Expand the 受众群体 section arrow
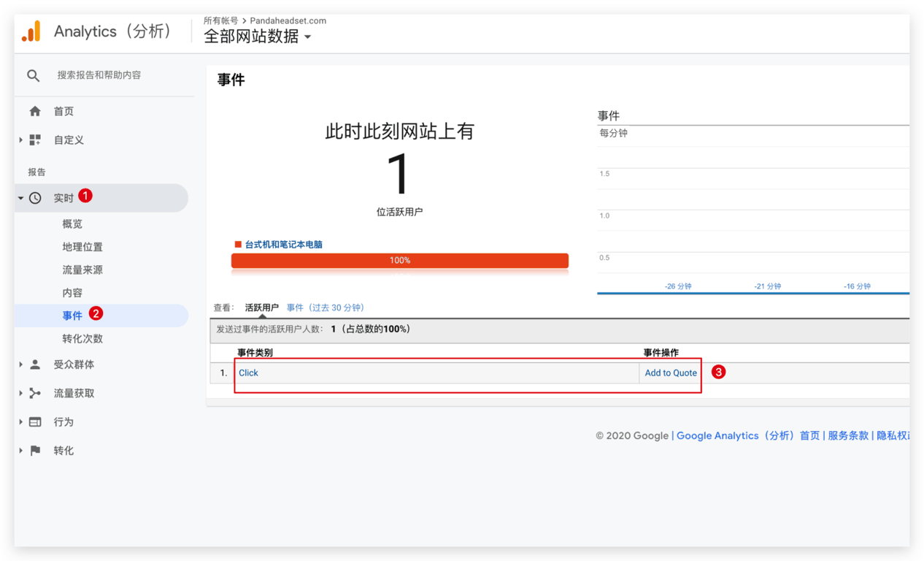The image size is (924, 561). click(20, 365)
